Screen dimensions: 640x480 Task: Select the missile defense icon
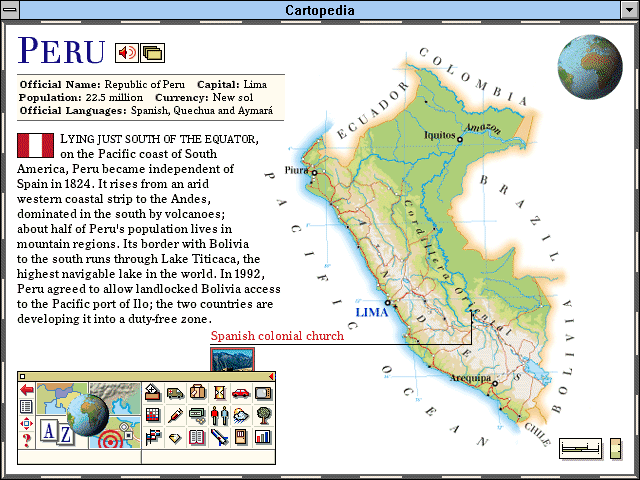[x=220, y=438]
